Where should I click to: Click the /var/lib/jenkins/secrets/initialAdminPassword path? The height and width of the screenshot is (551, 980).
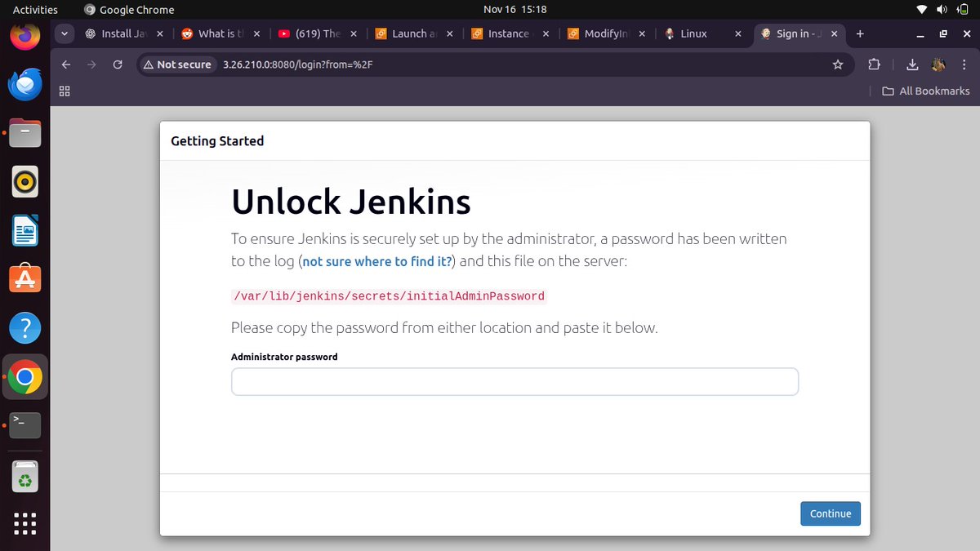(x=389, y=296)
